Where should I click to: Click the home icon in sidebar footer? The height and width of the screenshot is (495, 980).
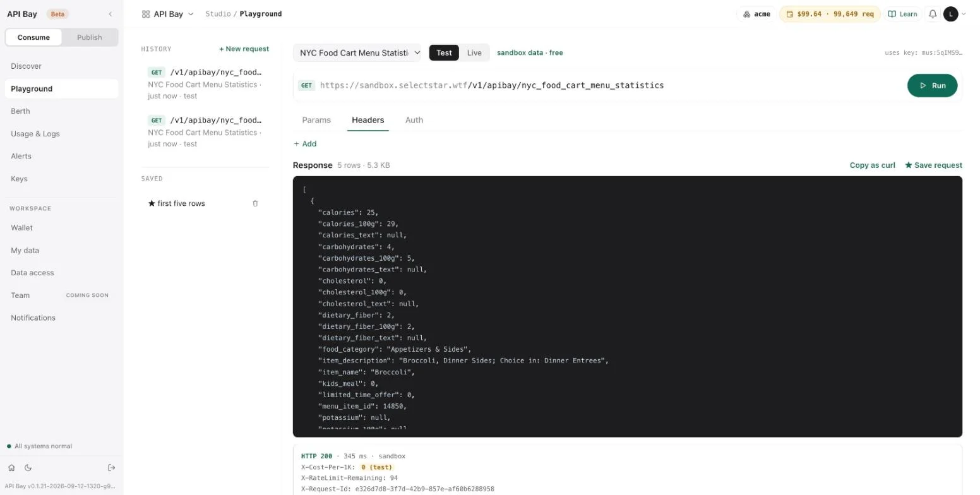point(11,468)
